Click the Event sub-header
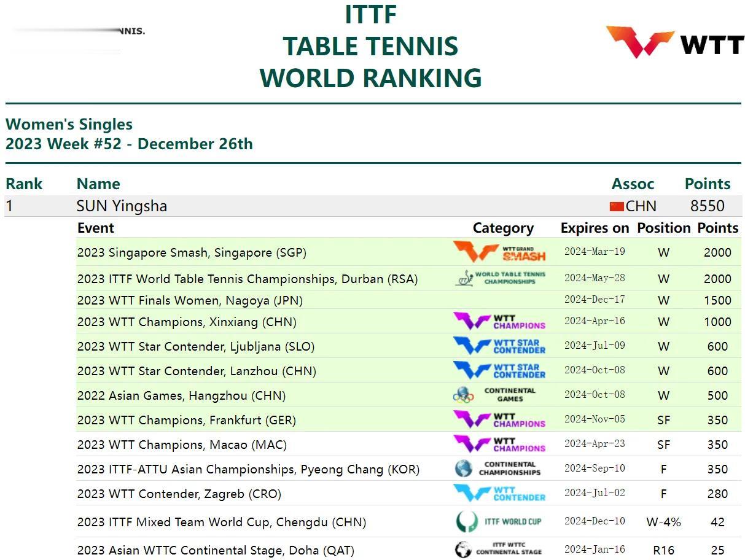 pyautogui.click(x=96, y=228)
